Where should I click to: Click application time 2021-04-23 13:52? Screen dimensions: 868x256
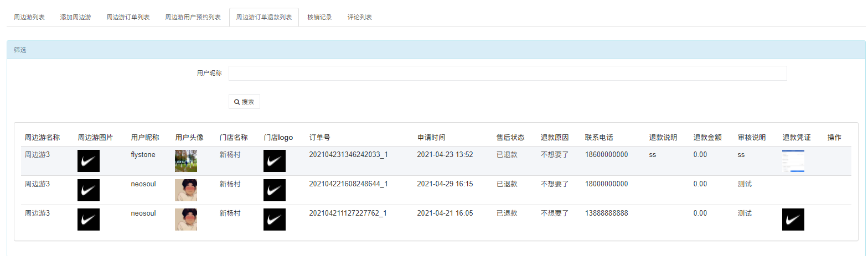pyautogui.click(x=445, y=154)
